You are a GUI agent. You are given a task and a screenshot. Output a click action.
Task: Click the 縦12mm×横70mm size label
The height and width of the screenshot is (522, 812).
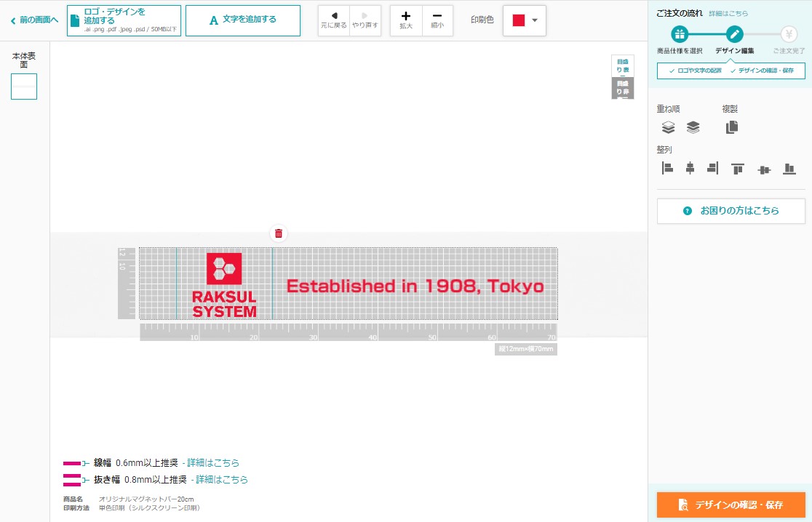pos(525,349)
